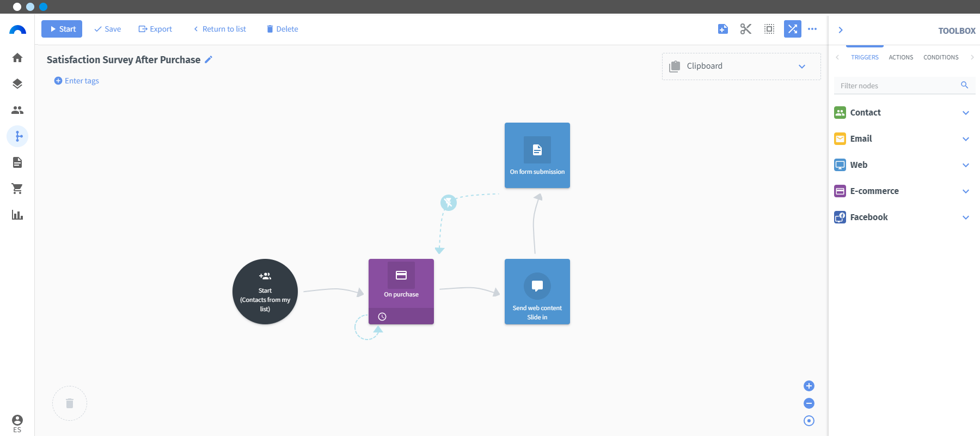Viewport: 980px width, 436px height.
Task: Switch to the CONDITIONS tab
Action: coord(941,57)
